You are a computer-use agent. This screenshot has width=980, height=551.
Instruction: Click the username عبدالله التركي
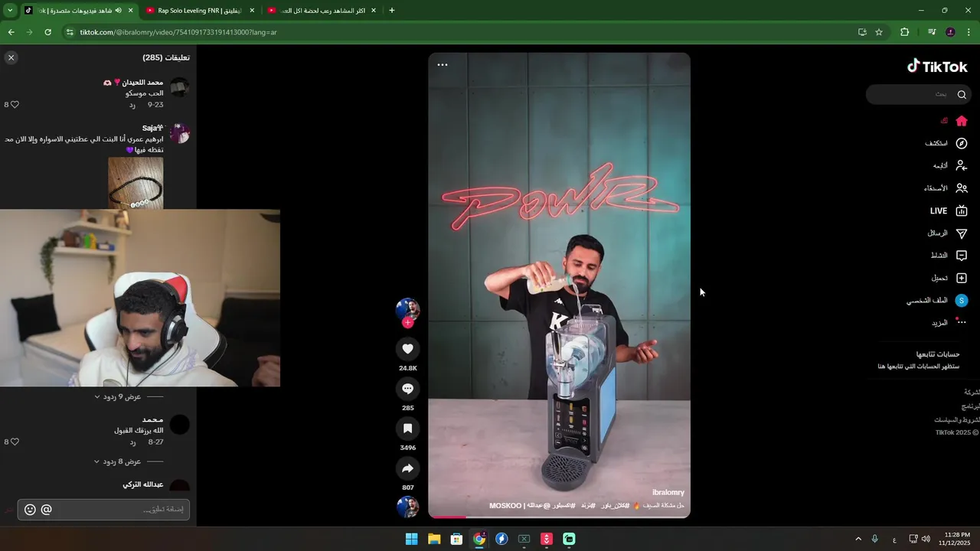[x=143, y=484]
